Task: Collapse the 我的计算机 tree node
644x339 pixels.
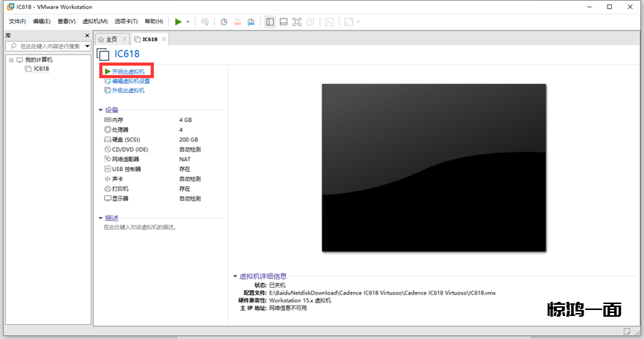Action: pos(11,59)
